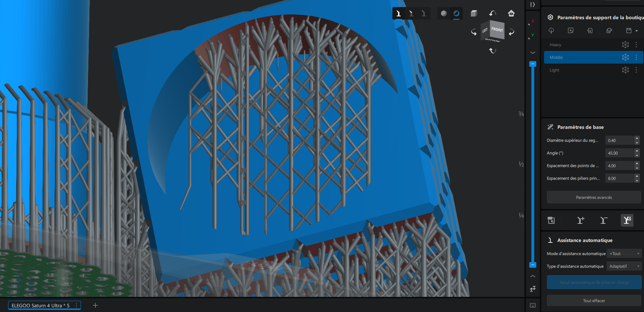Click the home view icon
Image resolution: width=644 pixels, height=312 pixels.
point(511,13)
